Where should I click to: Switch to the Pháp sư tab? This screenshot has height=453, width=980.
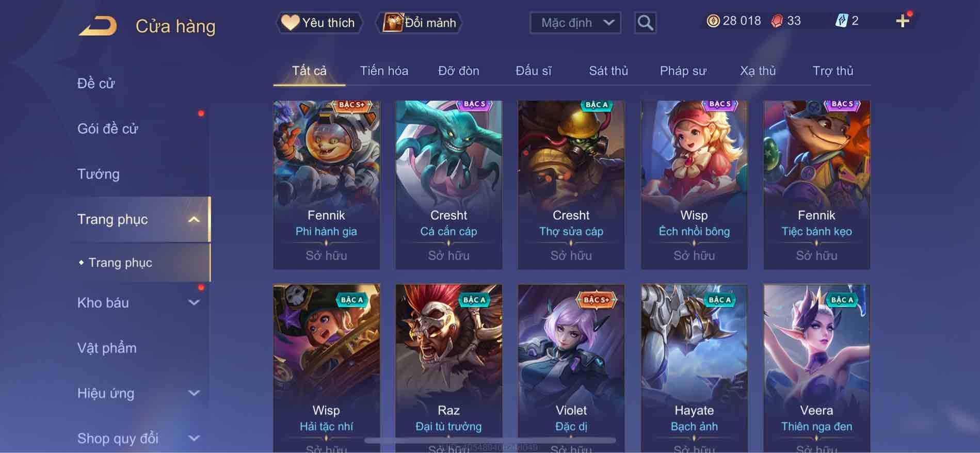click(683, 71)
